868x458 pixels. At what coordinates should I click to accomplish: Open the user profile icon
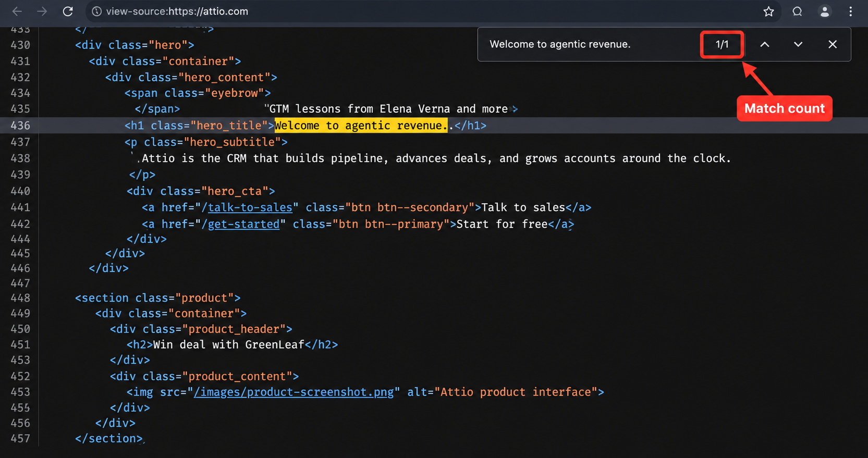point(824,11)
